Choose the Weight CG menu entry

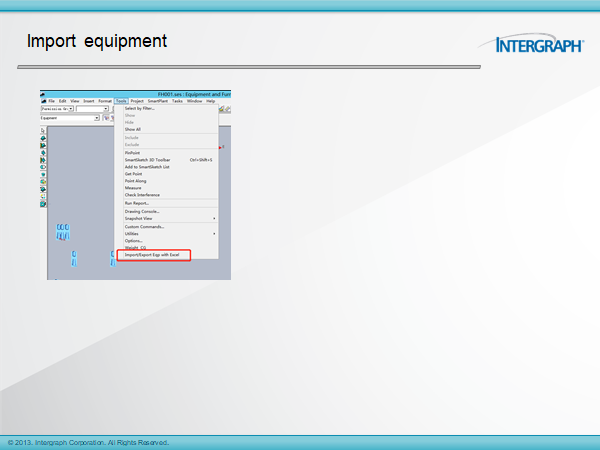click(x=167, y=248)
